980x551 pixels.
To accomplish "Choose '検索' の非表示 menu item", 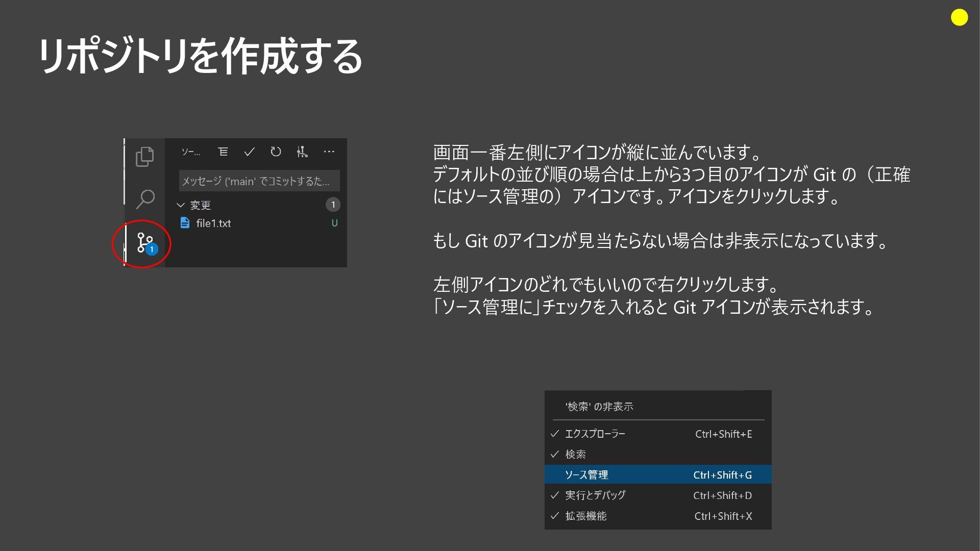I will pos(599,407).
